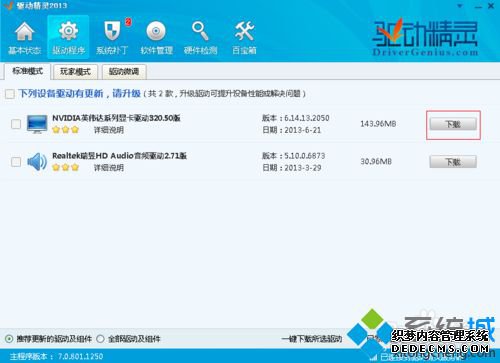Switch to the 玩家模式 tab
Viewport: 500px width, 363px height.
coord(75,72)
